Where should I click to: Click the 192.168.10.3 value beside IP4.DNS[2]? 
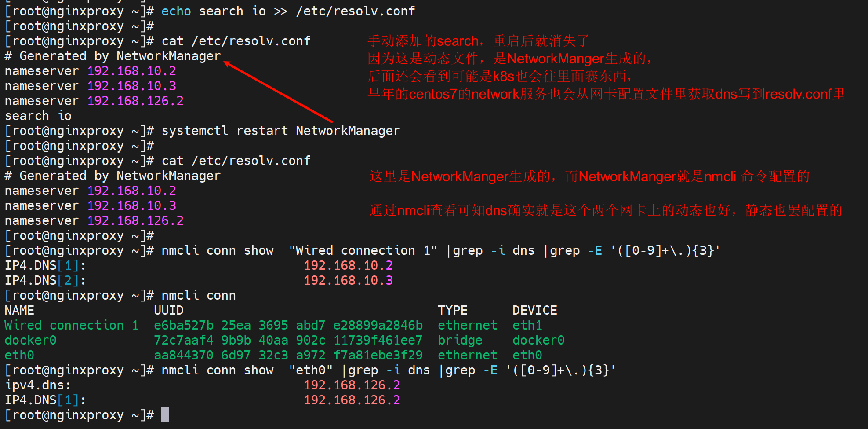(x=348, y=281)
